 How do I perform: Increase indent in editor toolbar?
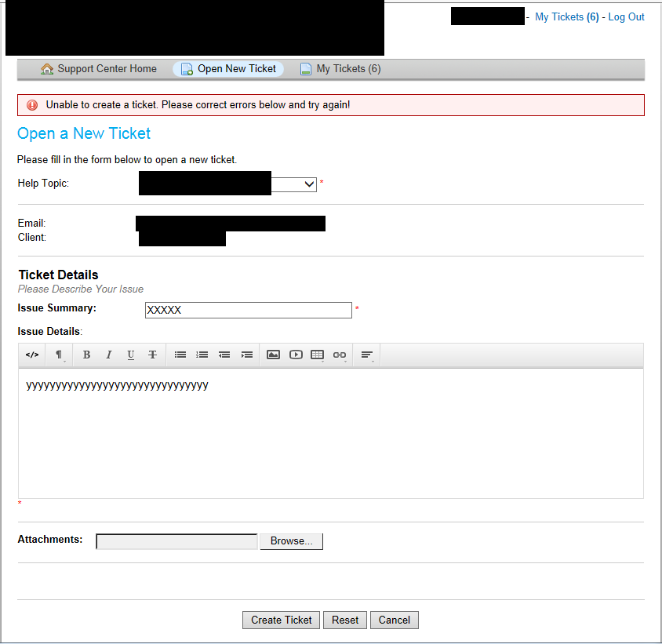click(246, 355)
